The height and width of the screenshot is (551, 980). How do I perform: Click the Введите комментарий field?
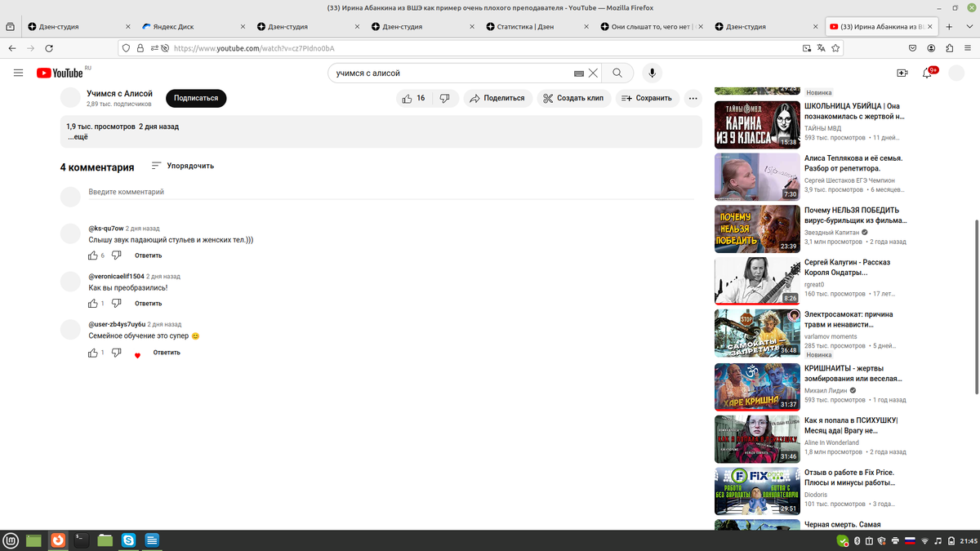pyautogui.click(x=391, y=193)
